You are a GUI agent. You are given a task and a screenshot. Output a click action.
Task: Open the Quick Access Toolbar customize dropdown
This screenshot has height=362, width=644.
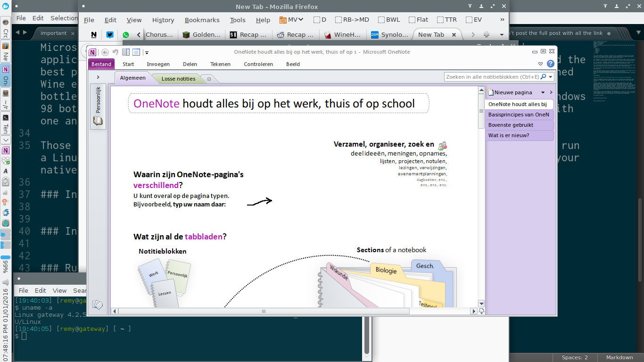tap(147, 52)
